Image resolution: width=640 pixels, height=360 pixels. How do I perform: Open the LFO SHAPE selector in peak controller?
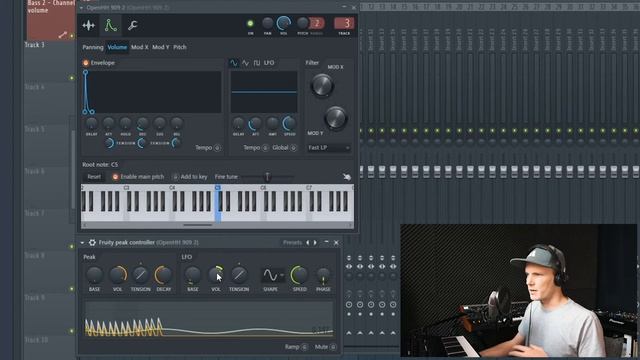coord(272,275)
